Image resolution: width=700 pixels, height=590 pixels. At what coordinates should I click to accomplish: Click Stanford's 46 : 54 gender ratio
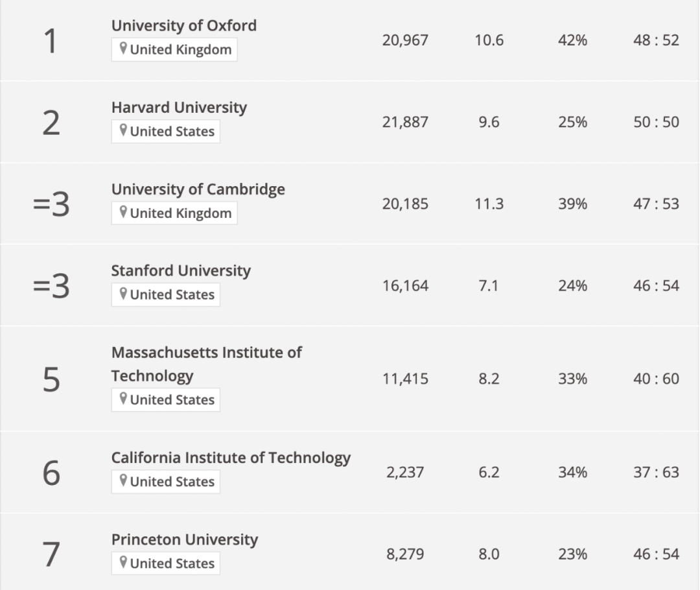point(656,286)
